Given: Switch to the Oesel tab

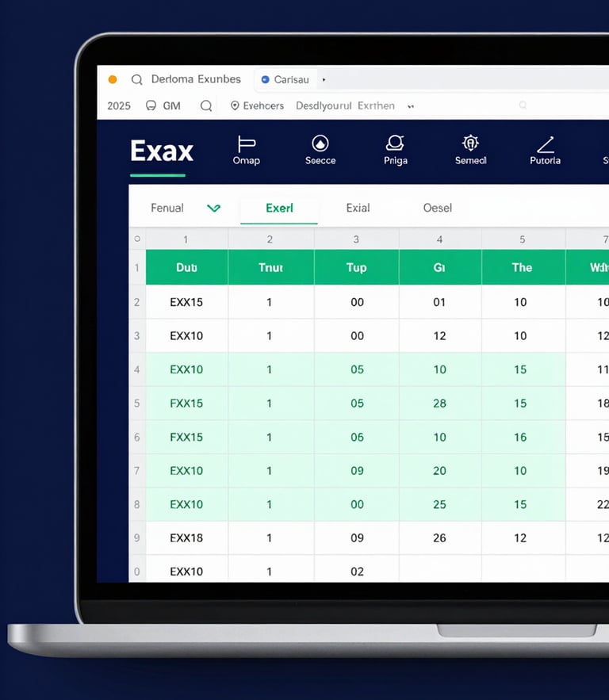Looking at the screenshot, I should click(x=438, y=208).
